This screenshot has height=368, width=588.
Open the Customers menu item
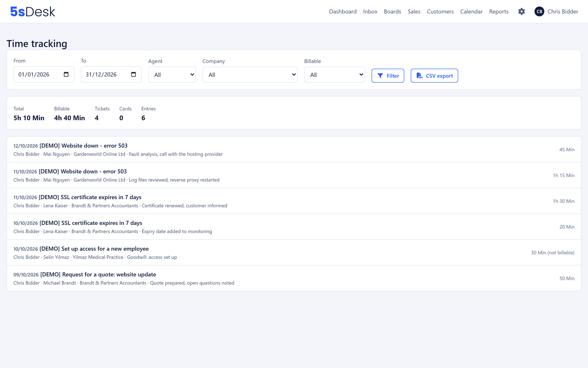click(x=440, y=11)
